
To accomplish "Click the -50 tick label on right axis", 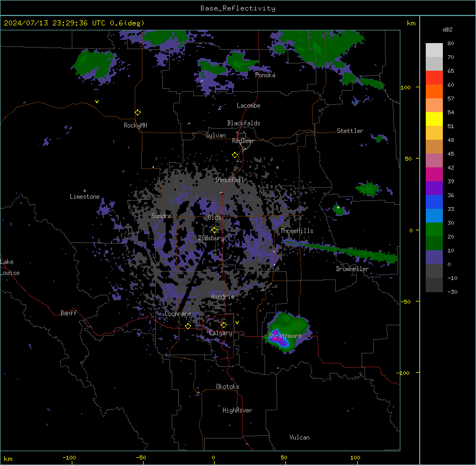I will (405, 302).
